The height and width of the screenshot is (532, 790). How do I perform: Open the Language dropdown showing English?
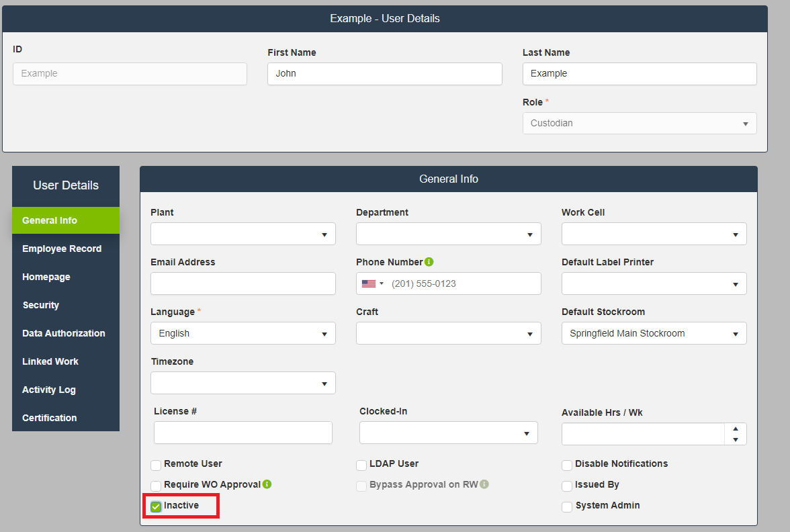pos(243,333)
